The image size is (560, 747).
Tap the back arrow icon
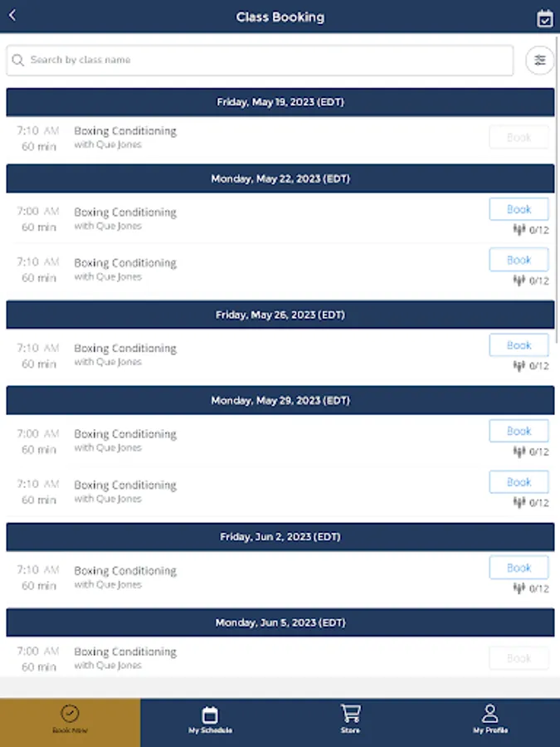point(12,16)
